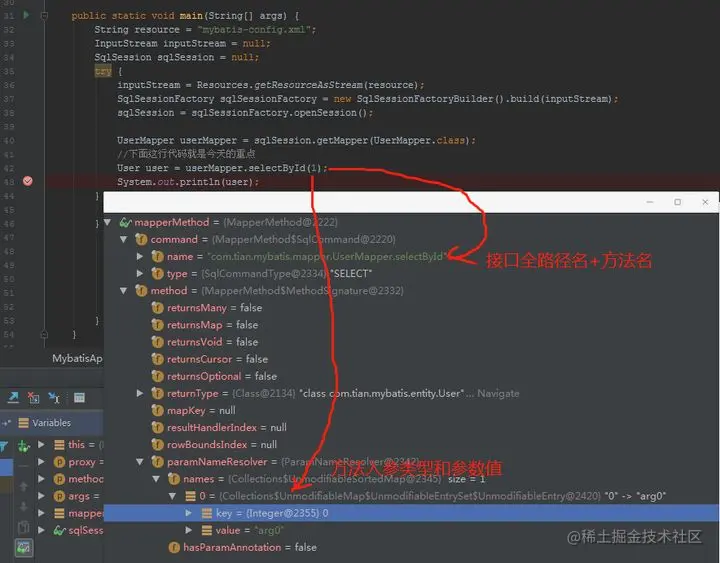Screen dimensions: 720x563
Task: Click the duplicate watch copy icon
Action: point(24,527)
